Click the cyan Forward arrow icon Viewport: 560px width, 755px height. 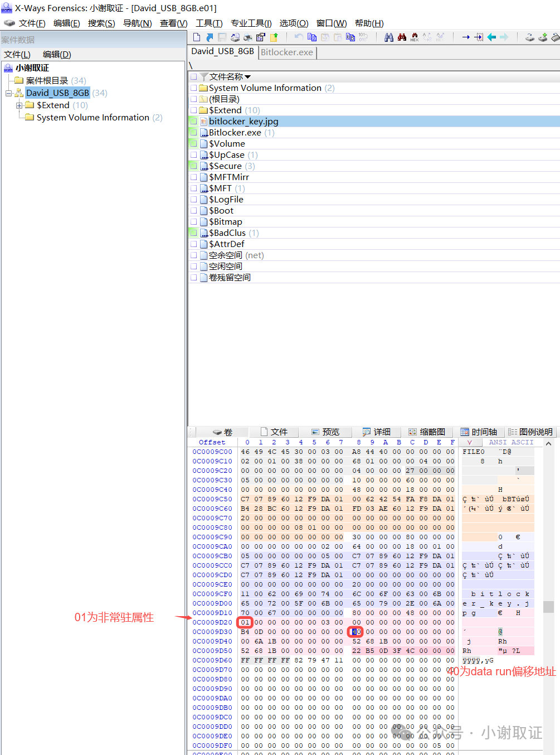[504, 37]
